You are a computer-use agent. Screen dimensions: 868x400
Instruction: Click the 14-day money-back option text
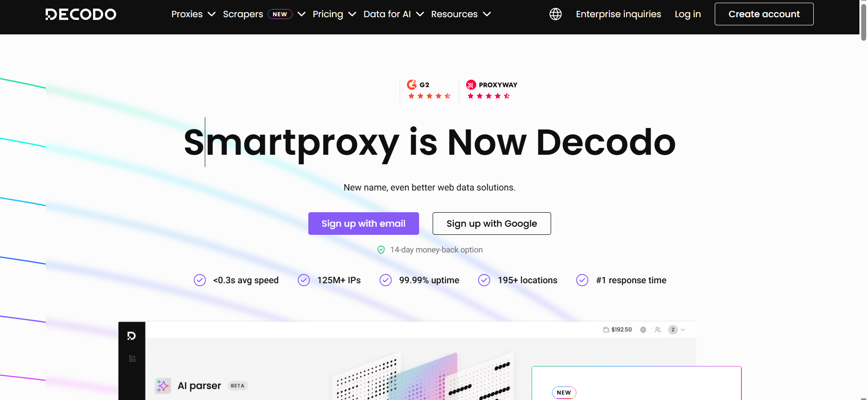[436, 250]
